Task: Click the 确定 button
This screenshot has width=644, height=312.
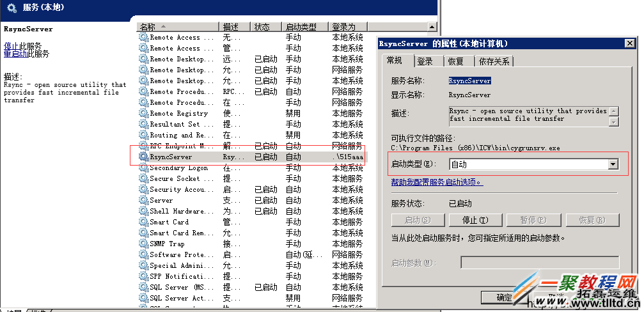Action: coord(503,297)
